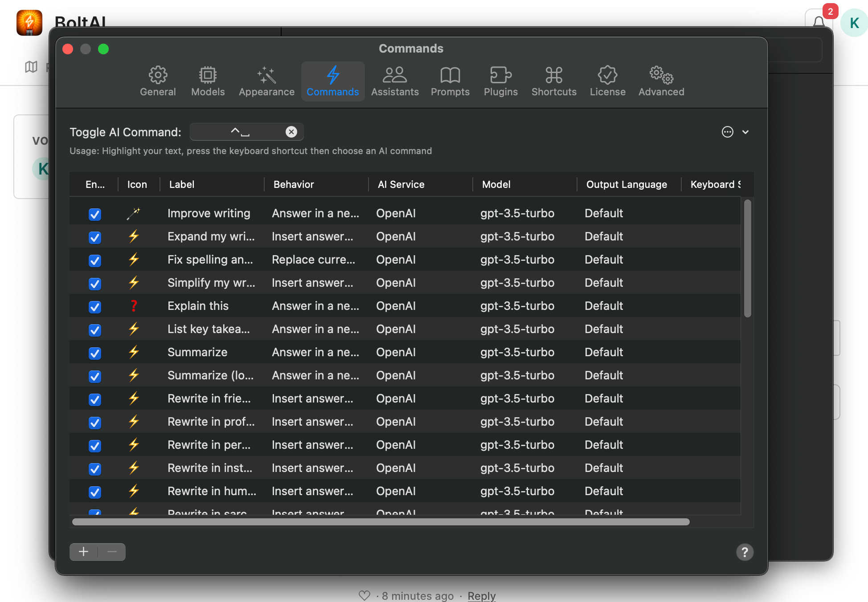Click the bolt icon for Rewrite in professional
Viewport: 868px width, 602px height.
pyautogui.click(x=134, y=421)
